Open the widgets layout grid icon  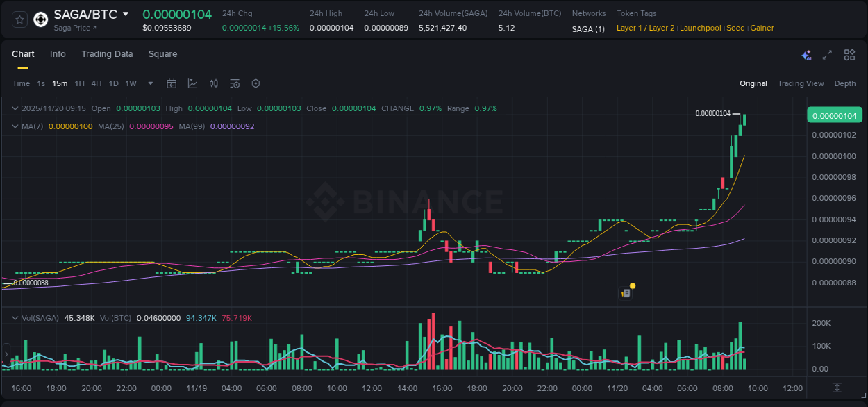(849, 54)
